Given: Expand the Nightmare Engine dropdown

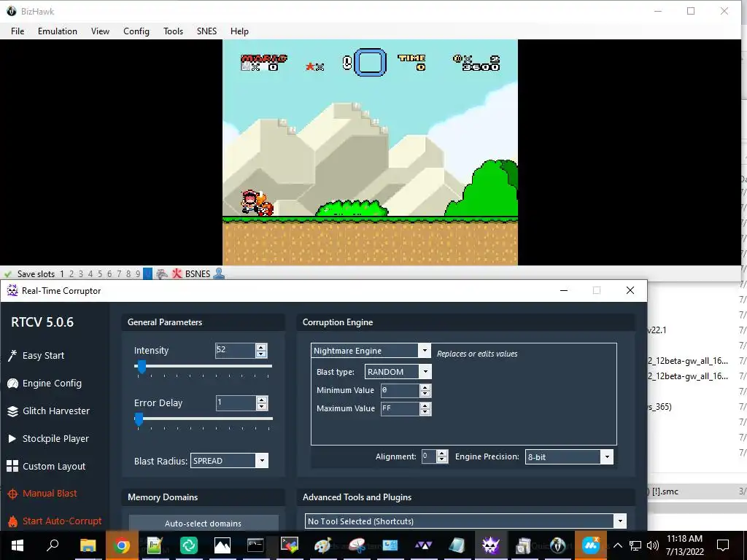Looking at the screenshot, I should pyautogui.click(x=425, y=351).
